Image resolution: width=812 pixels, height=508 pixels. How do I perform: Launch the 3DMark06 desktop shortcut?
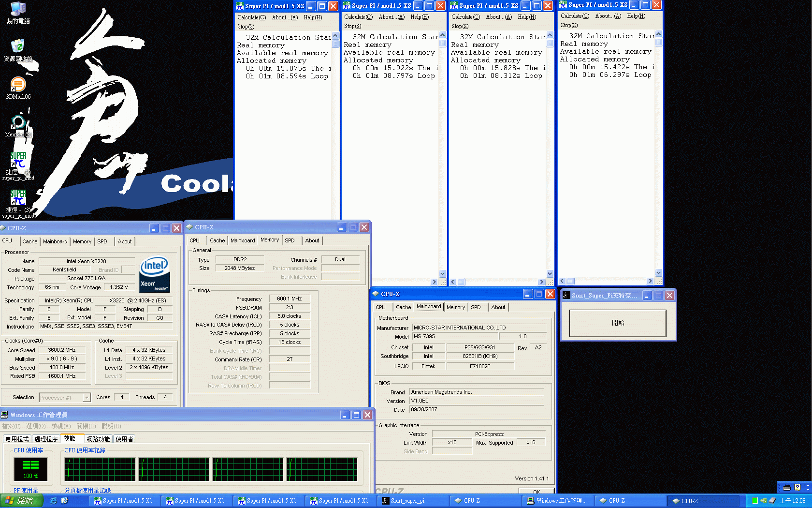coord(18,85)
